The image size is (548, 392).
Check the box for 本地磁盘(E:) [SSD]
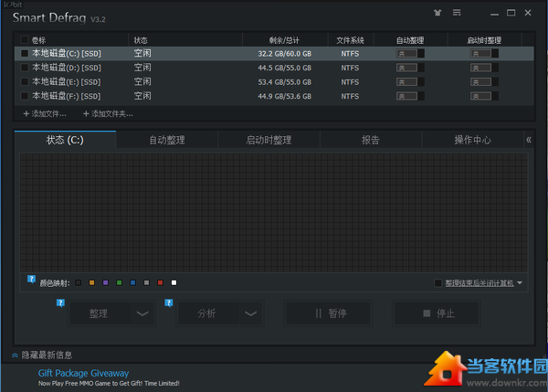click(25, 82)
